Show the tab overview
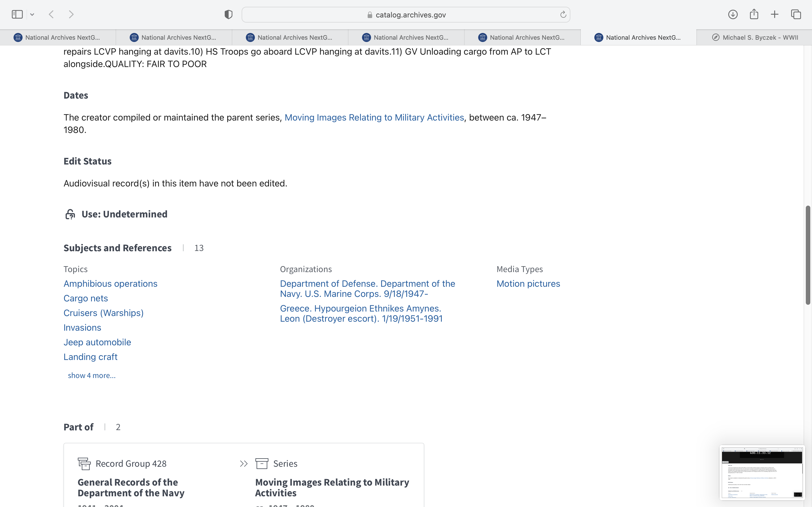The height and width of the screenshot is (507, 812). tap(796, 14)
